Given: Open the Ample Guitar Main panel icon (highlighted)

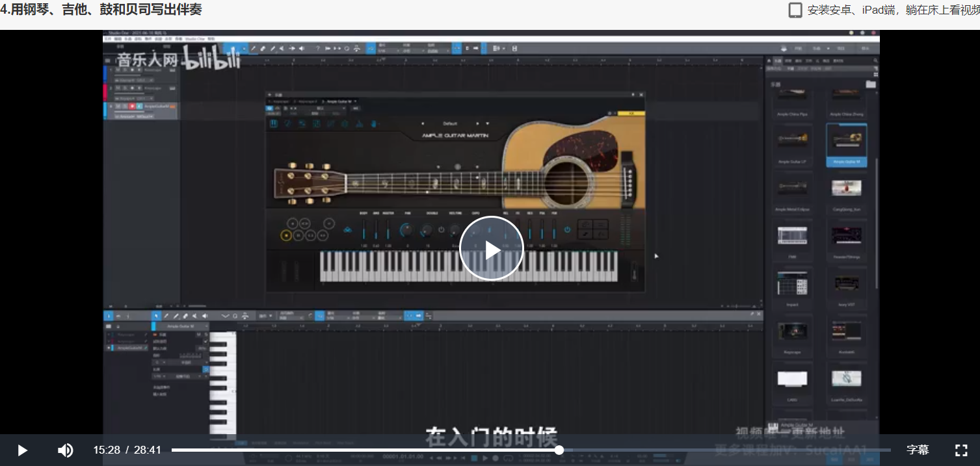Looking at the screenshot, I should pyautogui.click(x=274, y=123).
